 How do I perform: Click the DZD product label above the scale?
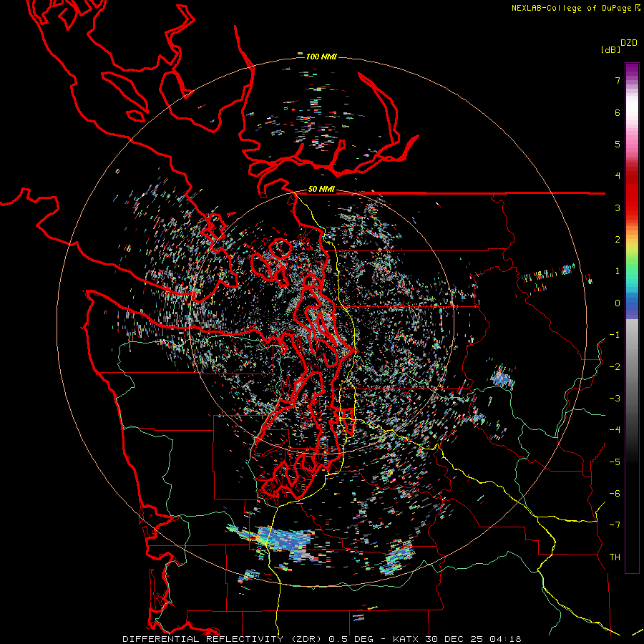[628, 43]
